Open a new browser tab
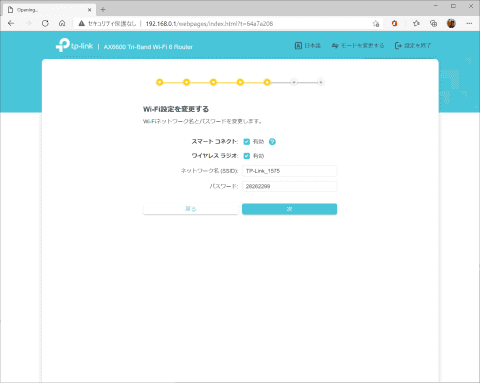This screenshot has width=480, height=383. (x=103, y=10)
